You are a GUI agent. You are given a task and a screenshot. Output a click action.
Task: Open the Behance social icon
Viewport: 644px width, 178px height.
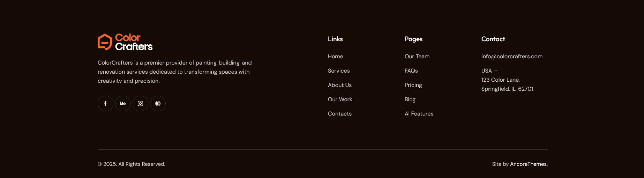click(123, 104)
